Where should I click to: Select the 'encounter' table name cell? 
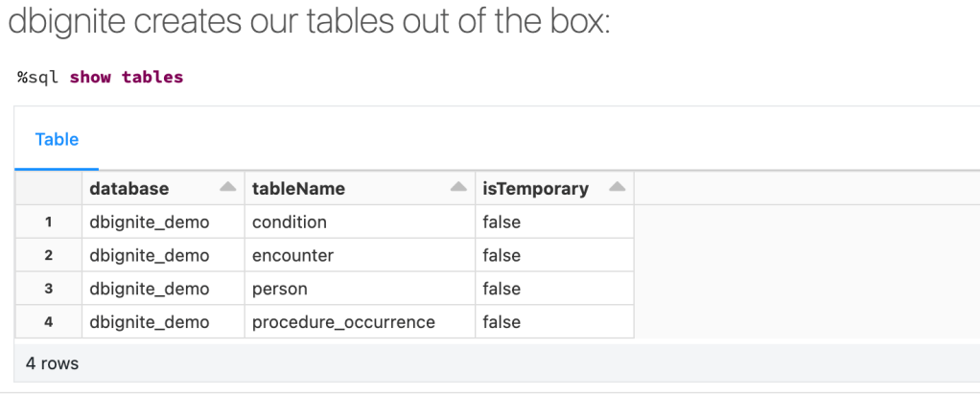(x=292, y=256)
